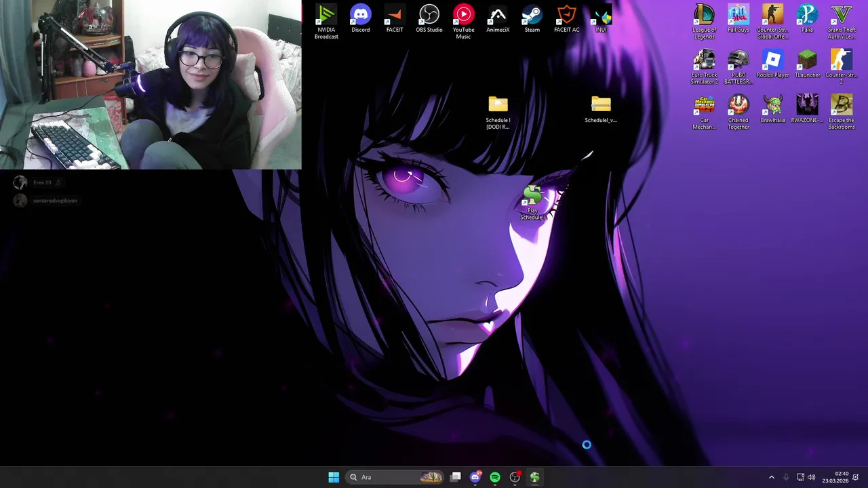
Task: Select the RWAZONE desktop icon
Action: (807, 110)
